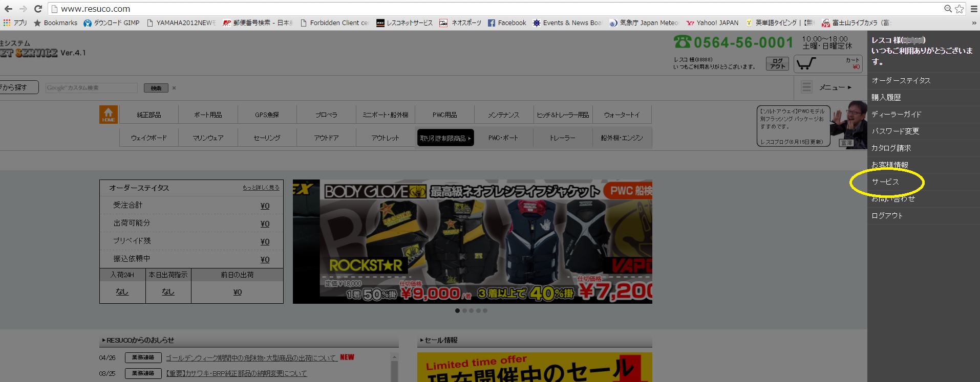This screenshot has height=382, width=980.
Task: Click the orange HOME icon
Action: [x=108, y=114]
